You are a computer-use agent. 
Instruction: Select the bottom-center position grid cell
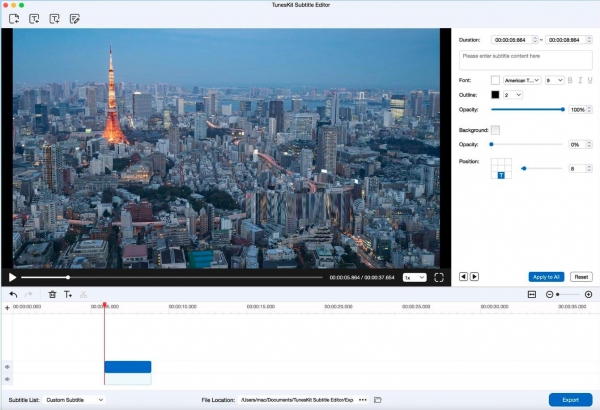point(501,175)
